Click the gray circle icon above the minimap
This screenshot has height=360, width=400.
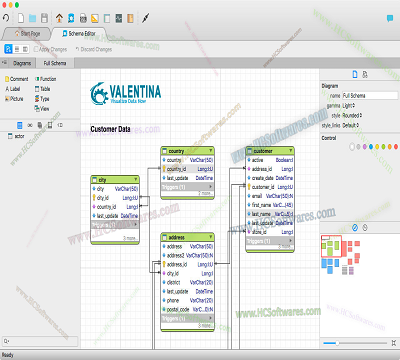pos(365,228)
